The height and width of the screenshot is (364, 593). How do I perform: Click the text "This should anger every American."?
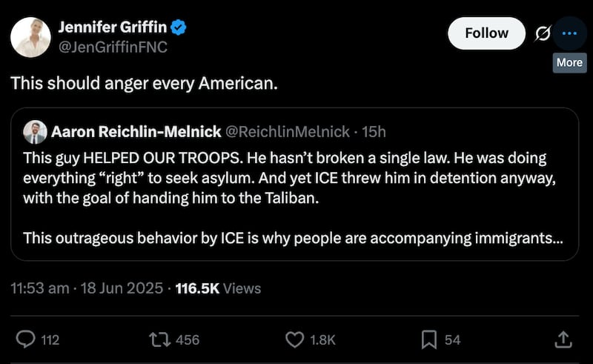click(x=144, y=82)
